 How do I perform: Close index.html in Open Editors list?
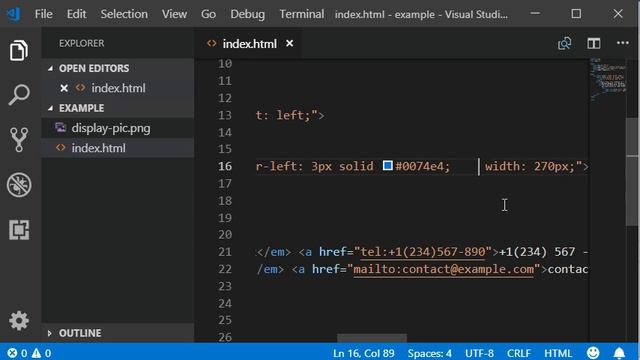[64, 88]
